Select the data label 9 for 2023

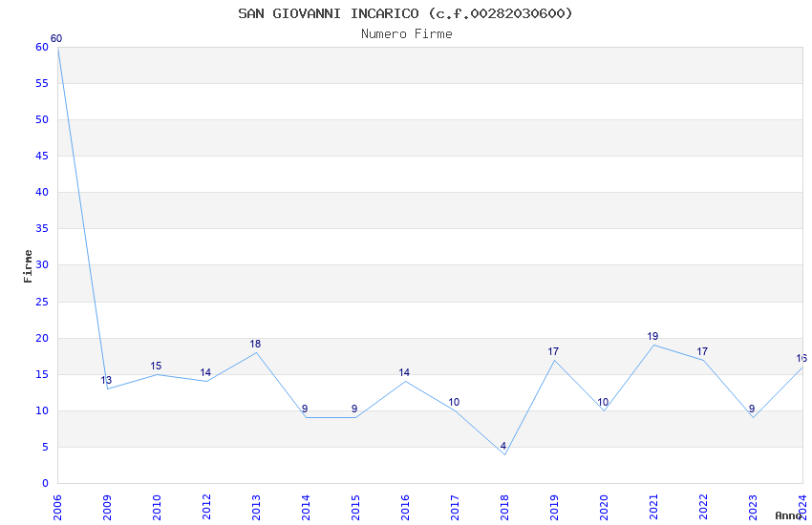tap(752, 409)
